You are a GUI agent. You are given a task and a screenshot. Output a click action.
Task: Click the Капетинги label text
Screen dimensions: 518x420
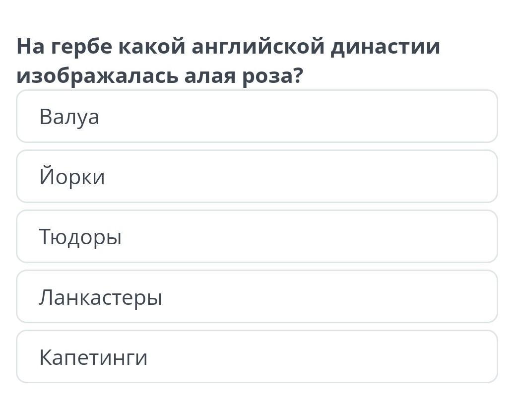click(x=93, y=357)
